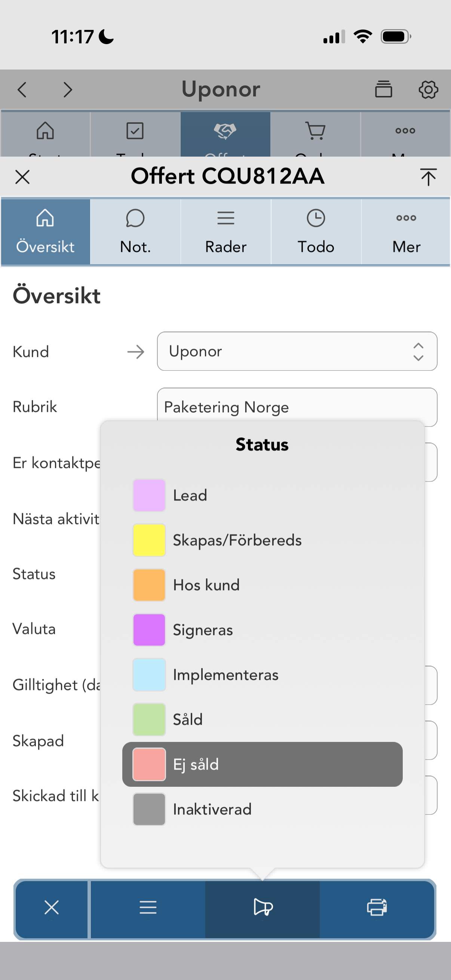Open the Mer tab in offer
The height and width of the screenshot is (980, 451).
click(x=406, y=231)
